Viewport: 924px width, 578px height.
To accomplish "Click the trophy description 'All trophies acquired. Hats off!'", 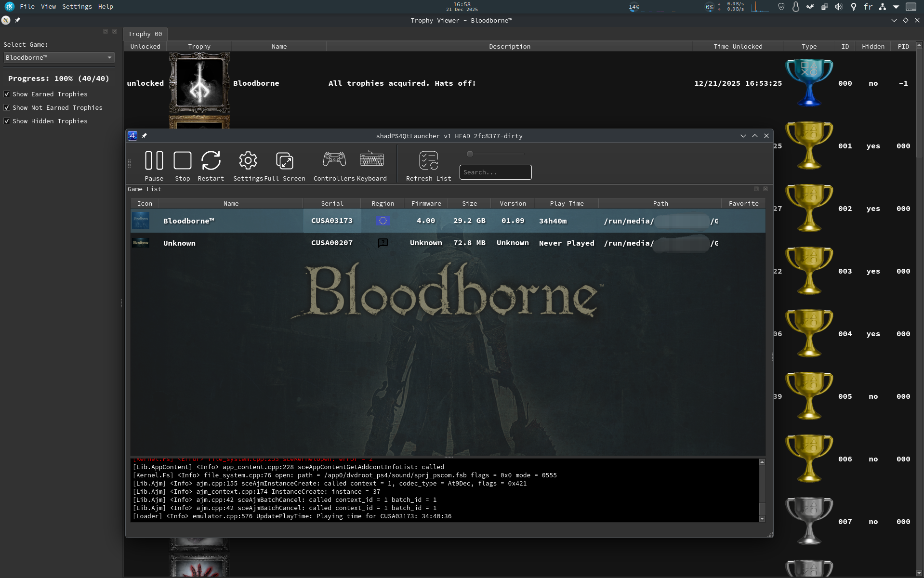I will (402, 83).
